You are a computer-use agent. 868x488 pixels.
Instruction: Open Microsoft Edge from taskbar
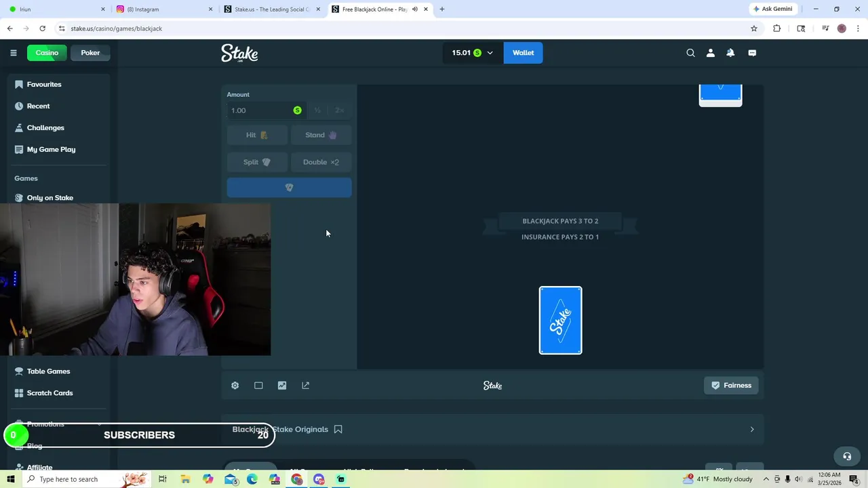[x=252, y=479]
